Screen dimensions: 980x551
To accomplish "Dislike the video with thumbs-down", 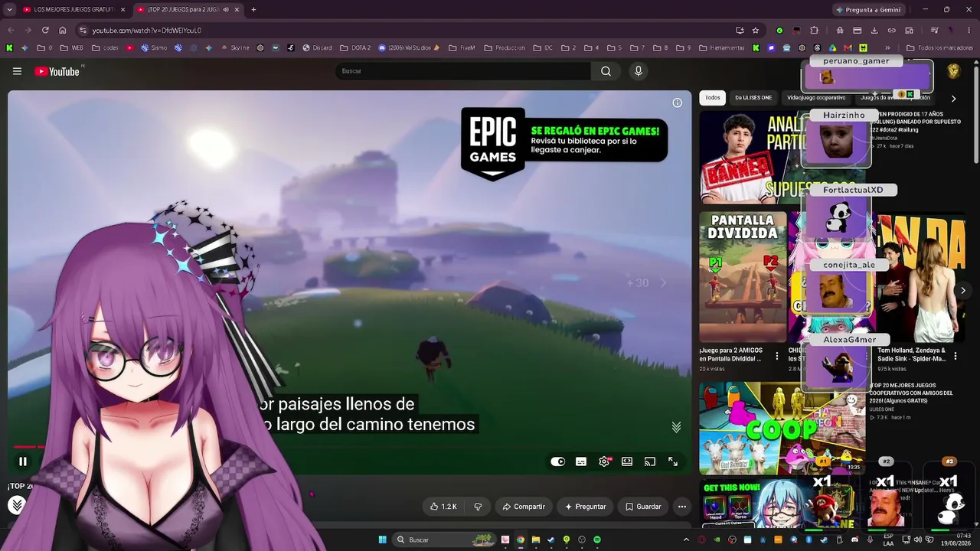I will 478,507.
